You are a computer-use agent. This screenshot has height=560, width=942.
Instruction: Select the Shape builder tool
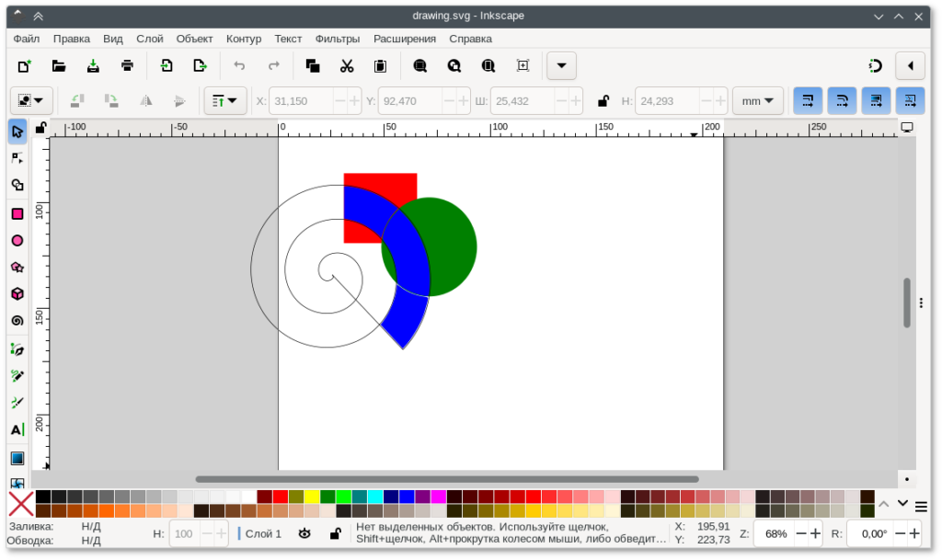[17, 185]
